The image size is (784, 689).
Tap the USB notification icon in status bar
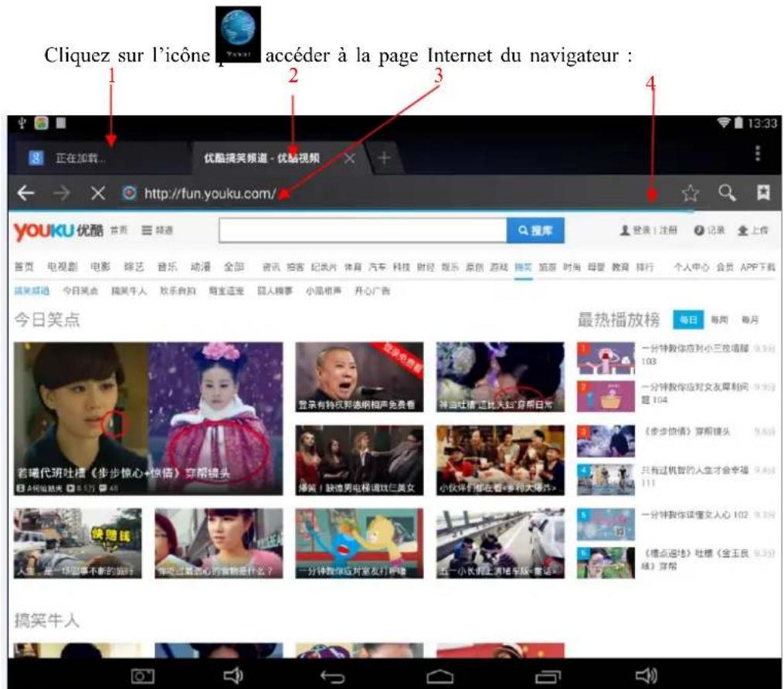click(x=22, y=123)
